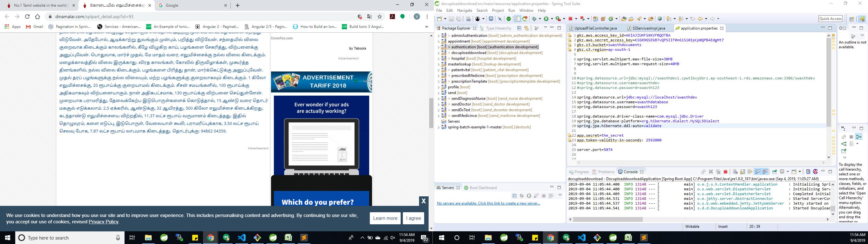Click the Quick Access search field
868x244 pixels.
click(x=830, y=19)
